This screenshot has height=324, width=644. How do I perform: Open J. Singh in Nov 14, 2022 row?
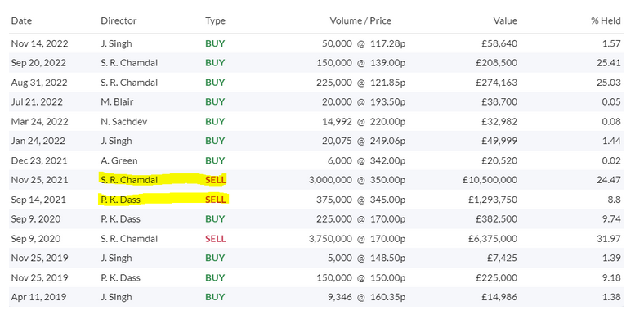(x=116, y=43)
